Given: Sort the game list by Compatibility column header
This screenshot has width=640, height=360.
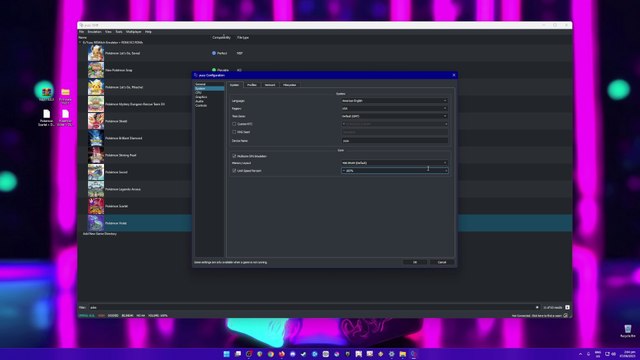Looking at the screenshot, I should point(221,38).
